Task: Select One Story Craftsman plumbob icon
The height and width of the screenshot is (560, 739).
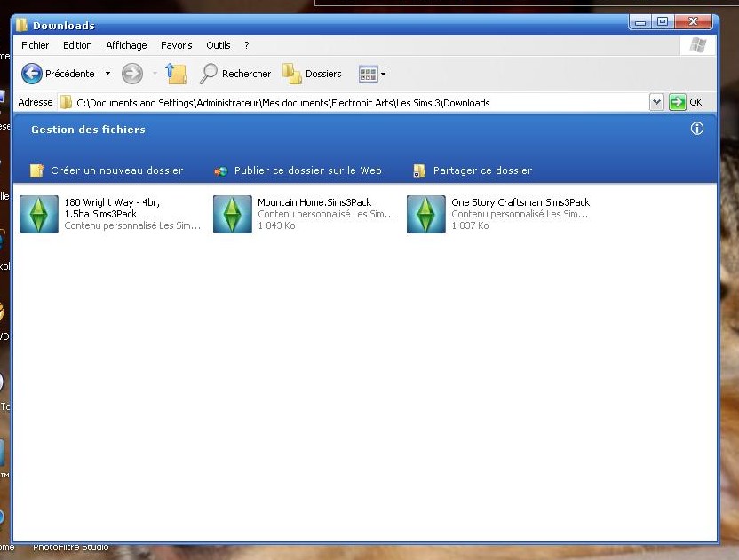Action: [x=426, y=214]
